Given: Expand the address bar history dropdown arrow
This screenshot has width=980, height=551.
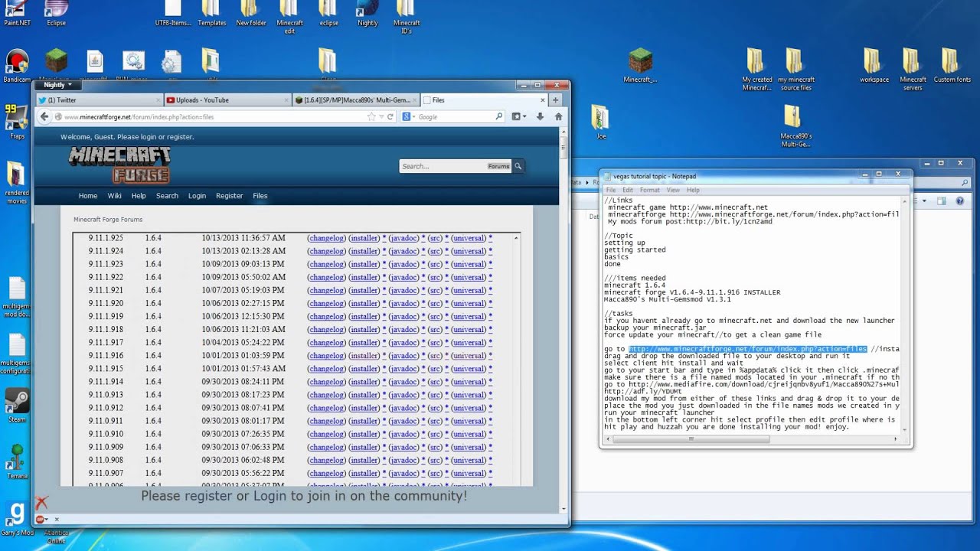Looking at the screenshot, I should [381, 117].
